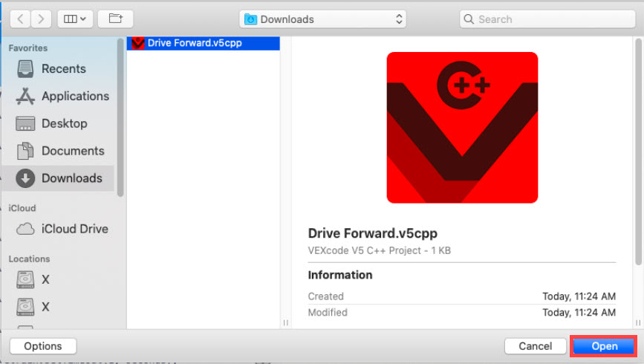Select Recents in the sidebar
Screen dimensions: 644x364
pyautogui.click(x=58, y=68)
